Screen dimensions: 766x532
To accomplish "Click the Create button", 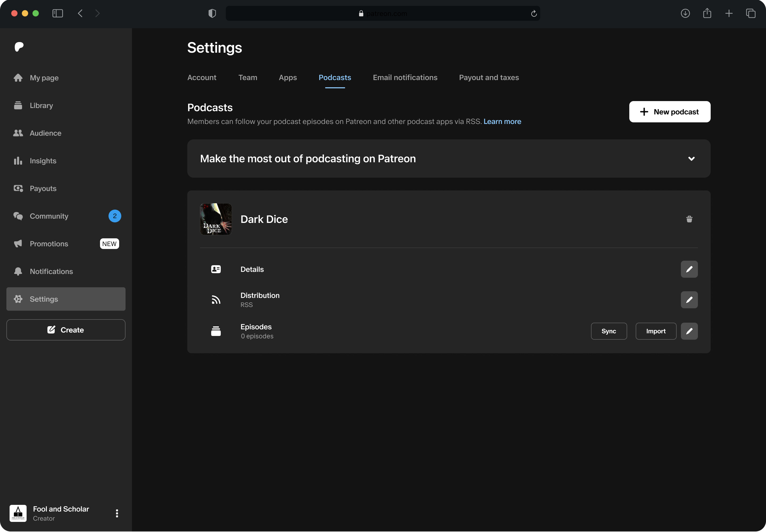I will tap(66, 330).
